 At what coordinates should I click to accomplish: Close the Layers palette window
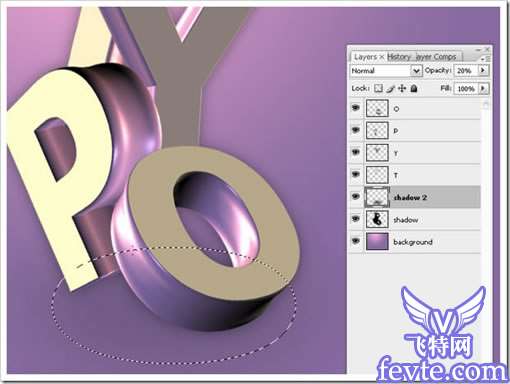point(487,49)
